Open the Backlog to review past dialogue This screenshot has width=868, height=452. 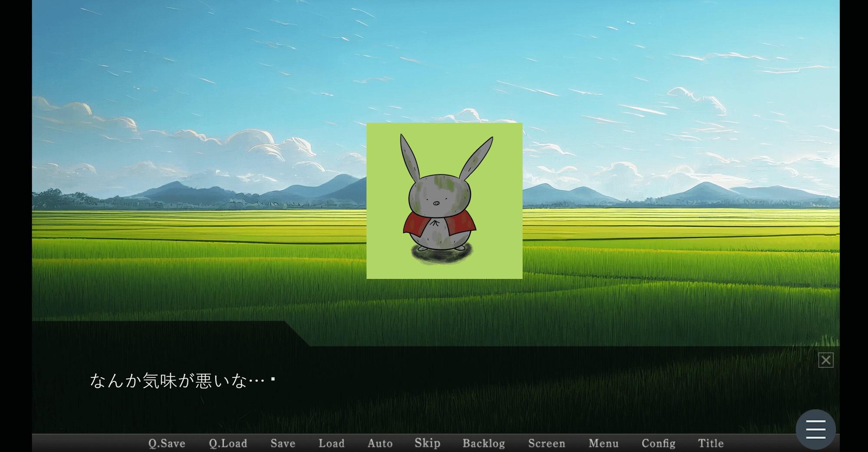483,443
